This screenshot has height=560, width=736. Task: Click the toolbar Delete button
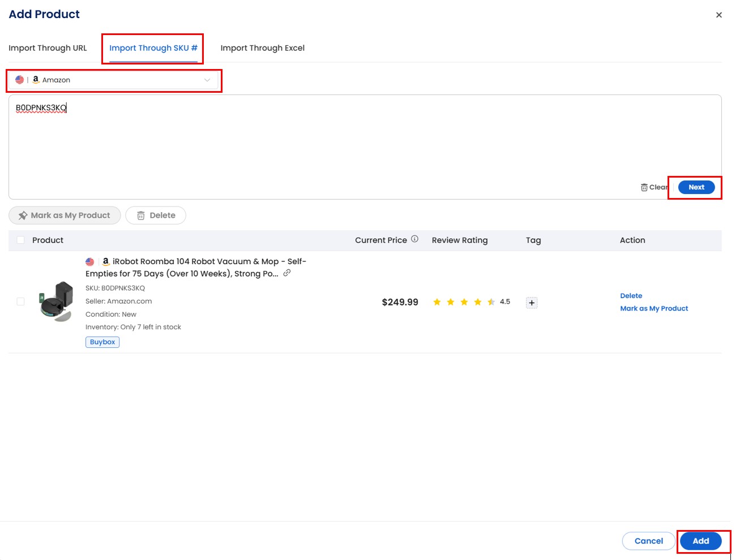click(156, 216)
